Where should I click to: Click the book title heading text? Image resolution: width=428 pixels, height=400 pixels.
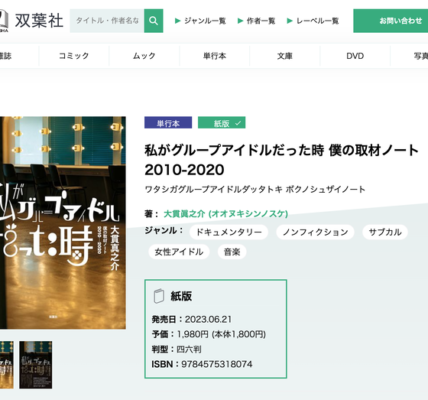[x=281, y=160]
